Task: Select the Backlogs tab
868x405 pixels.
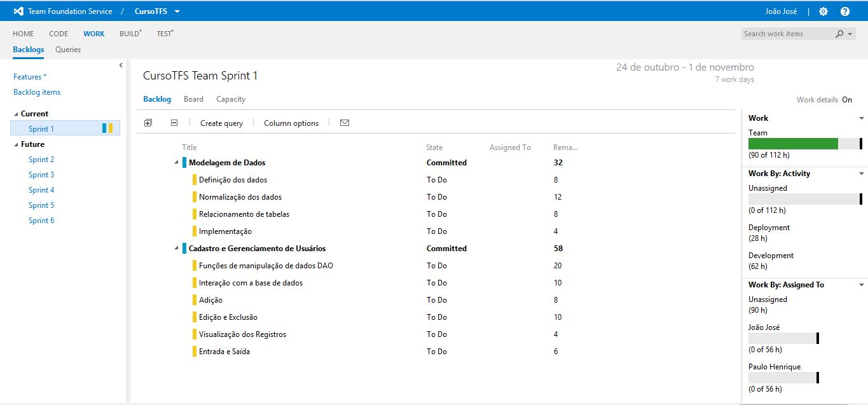Action: click(x=29, y=50)
